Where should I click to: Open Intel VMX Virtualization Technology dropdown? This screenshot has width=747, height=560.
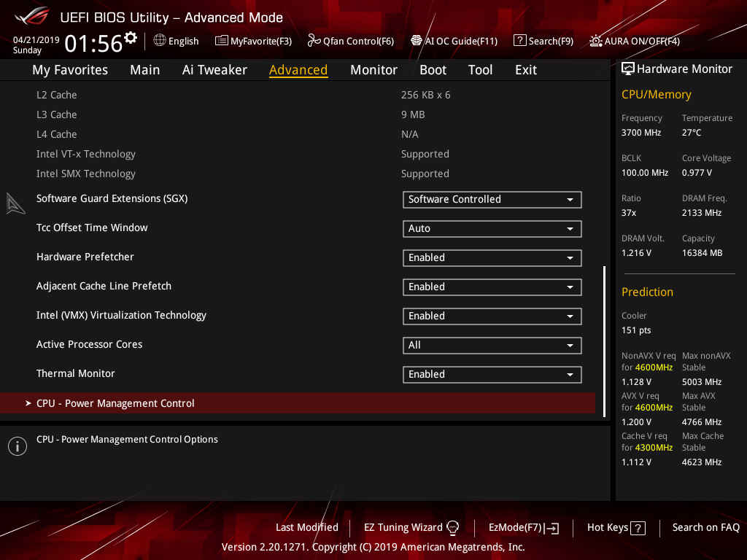click(492, 316)
